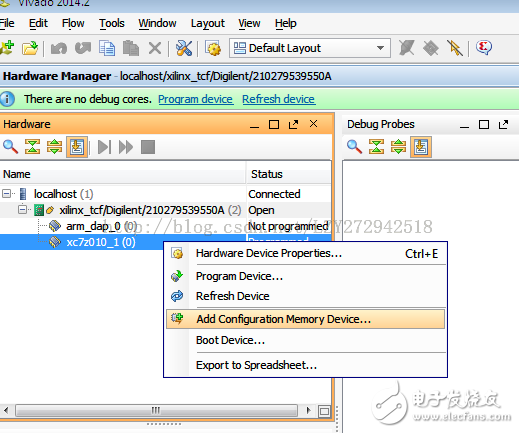
Task: Click the Name column header
Action: click(x=123, y=174)
